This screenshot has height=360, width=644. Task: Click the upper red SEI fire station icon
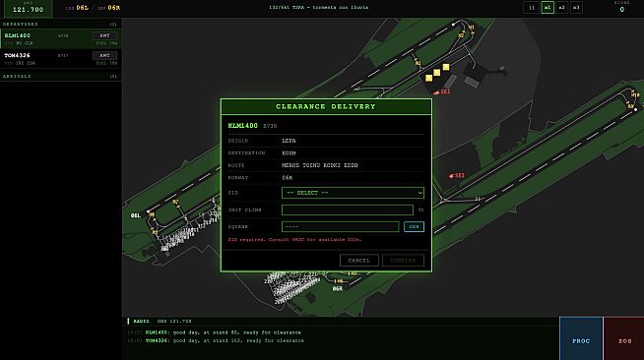[442, 92]
